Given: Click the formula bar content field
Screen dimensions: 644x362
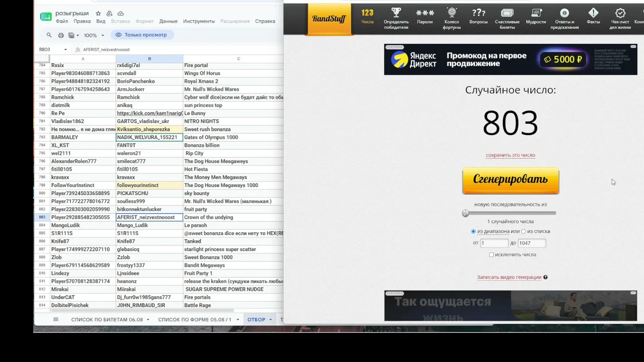Looking at the screenshot, I should [182, 50].
